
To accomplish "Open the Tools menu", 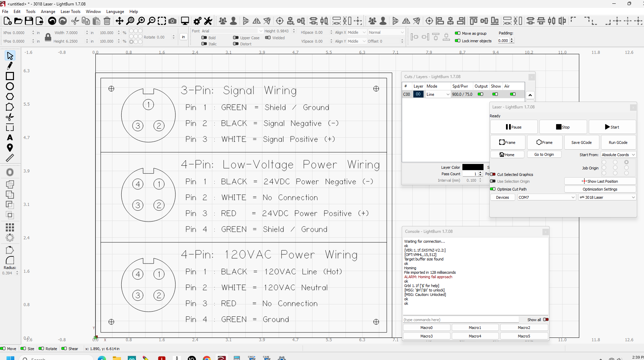I will click(x=31, y=12).
